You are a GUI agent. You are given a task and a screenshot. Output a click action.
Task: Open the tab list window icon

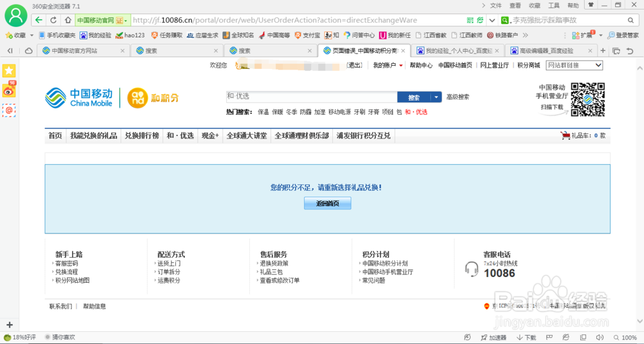point(616,50)
